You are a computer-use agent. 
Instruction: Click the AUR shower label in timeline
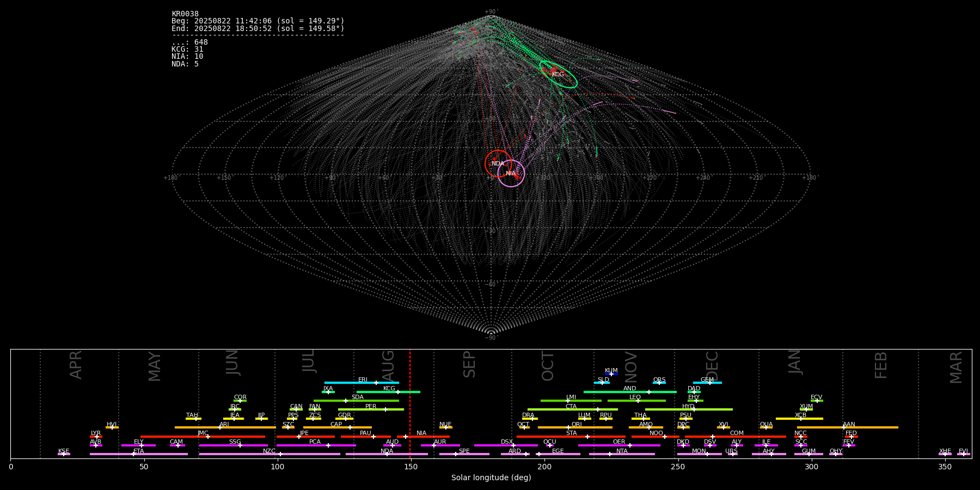pyautogui.click(x=440, y=442)
